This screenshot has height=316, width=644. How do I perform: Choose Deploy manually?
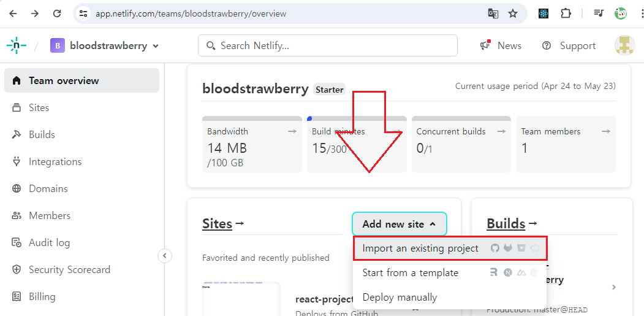point(450,297)
